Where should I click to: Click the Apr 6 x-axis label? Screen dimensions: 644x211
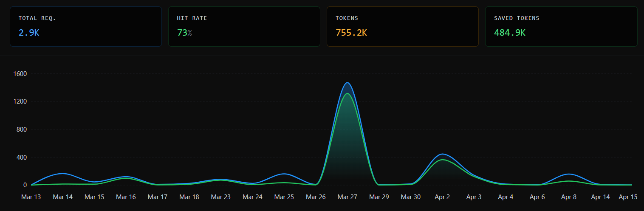click(537, 197)
